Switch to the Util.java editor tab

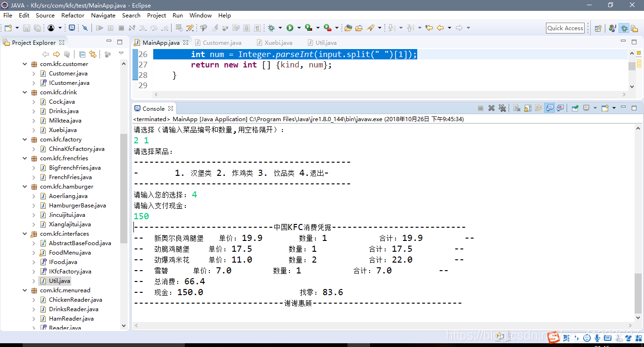click(x=322, y=42)
